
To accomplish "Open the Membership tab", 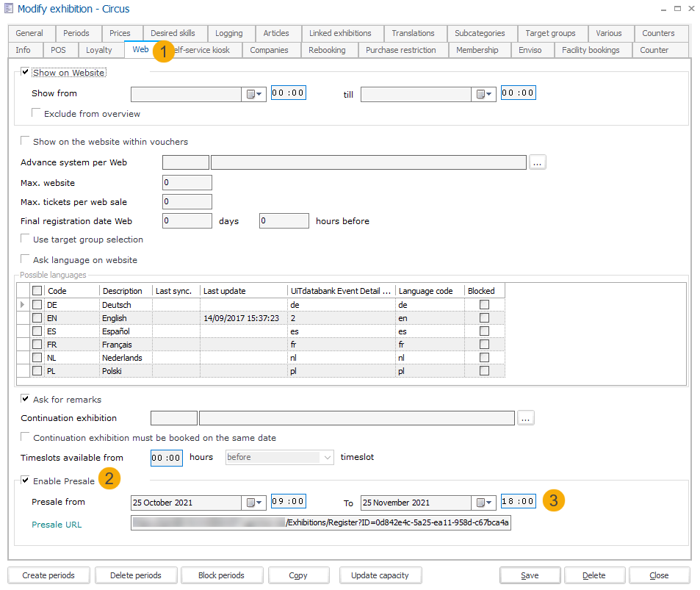I will 477,50.
